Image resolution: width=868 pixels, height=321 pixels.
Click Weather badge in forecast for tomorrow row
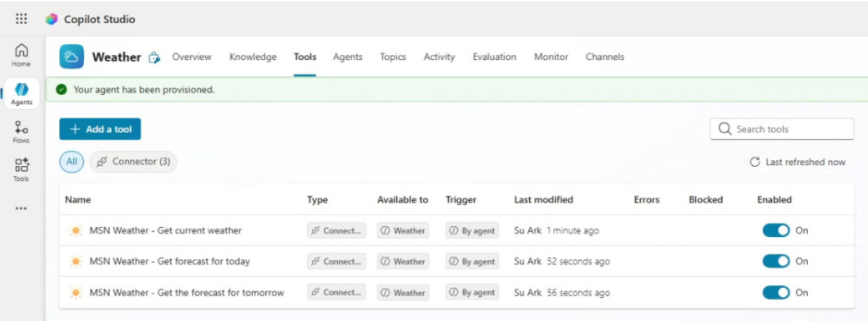403,293
